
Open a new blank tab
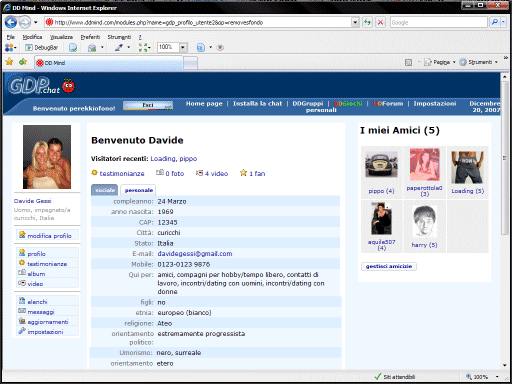point(190,63)
